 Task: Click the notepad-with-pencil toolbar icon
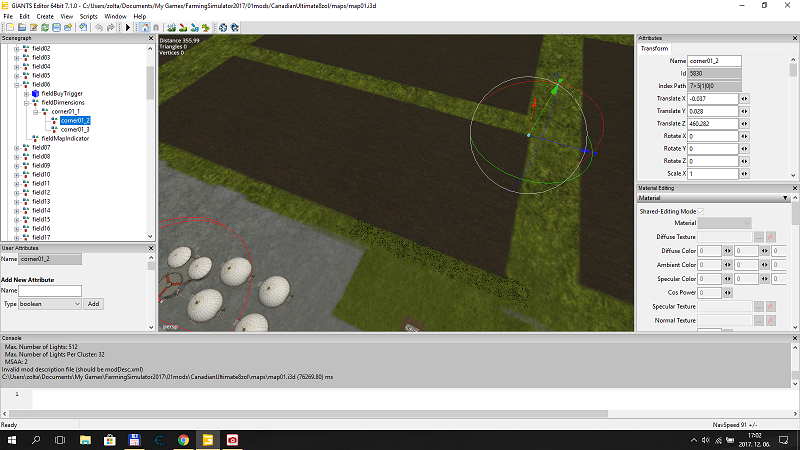[x=34, y=28]
